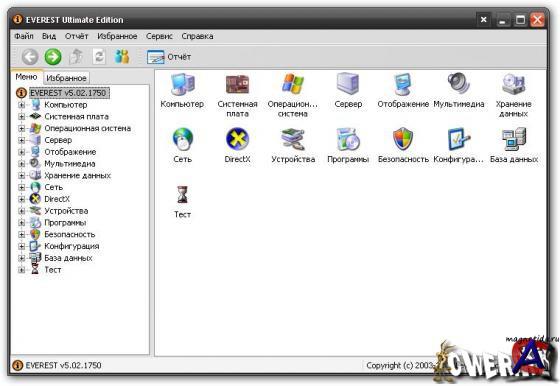The width and height of the screenshot is (560, 386).
Task: Open the Безопасность shield icon in right pane
Action: pyautogui.click(x=403, y=139)
